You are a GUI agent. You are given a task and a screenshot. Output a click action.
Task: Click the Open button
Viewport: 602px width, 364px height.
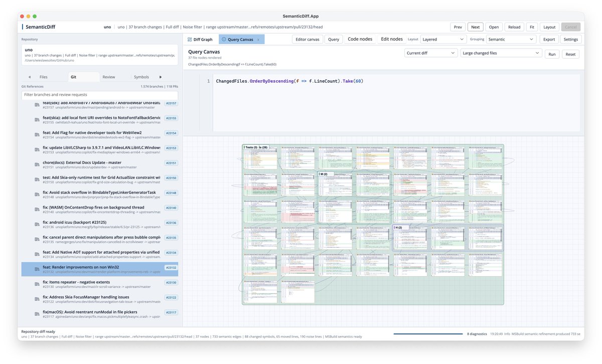[x=494, y=27]
